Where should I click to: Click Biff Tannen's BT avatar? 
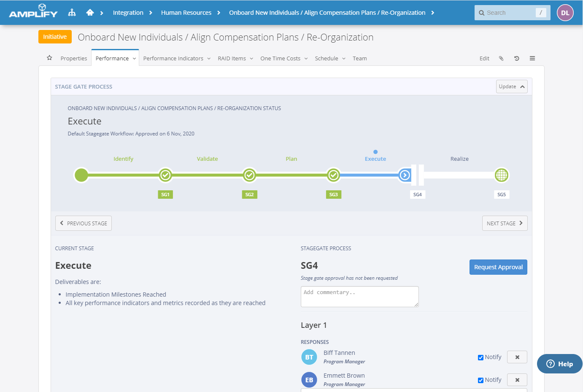(x=309, y=357)
